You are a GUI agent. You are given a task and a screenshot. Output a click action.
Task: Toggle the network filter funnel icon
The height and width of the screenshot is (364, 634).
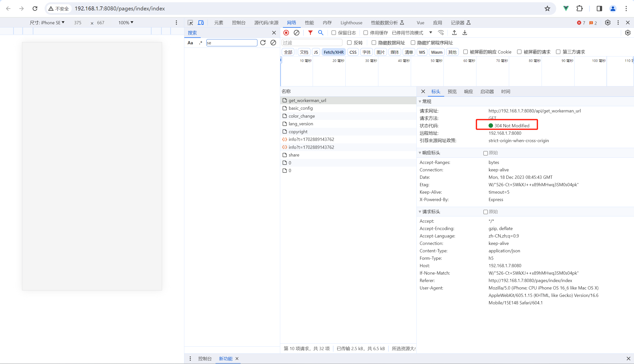(x=310, y=33)
